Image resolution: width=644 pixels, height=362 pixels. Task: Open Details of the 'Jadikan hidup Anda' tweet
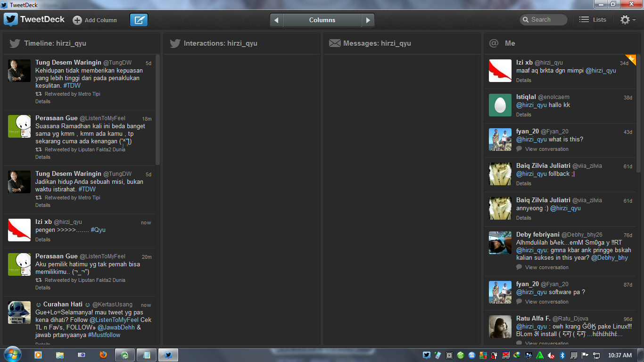pos(43,205)
